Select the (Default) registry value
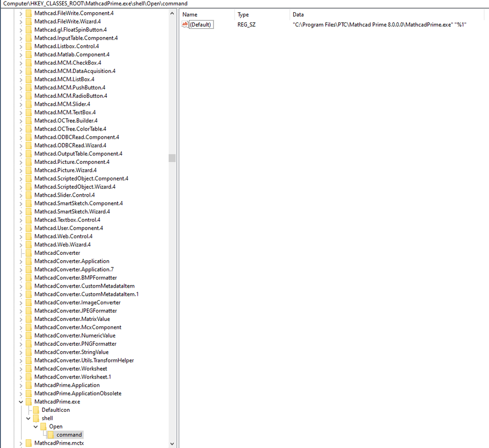 click(200, 24)
